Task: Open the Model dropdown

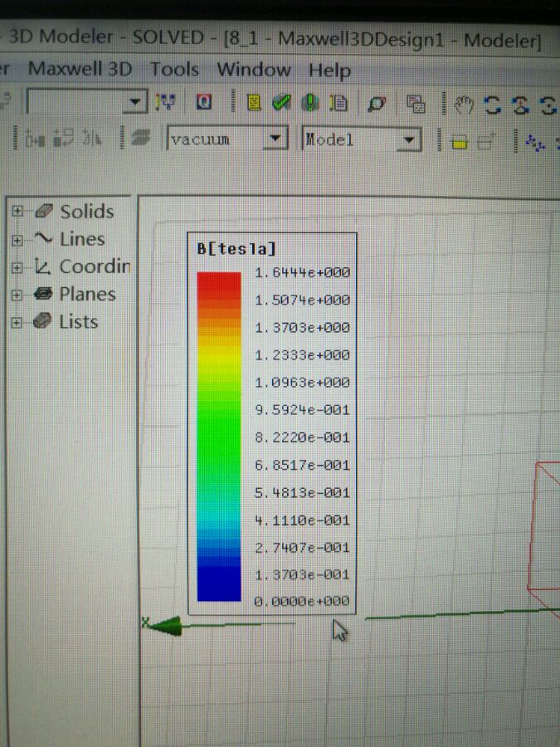Action: (408, 140)
